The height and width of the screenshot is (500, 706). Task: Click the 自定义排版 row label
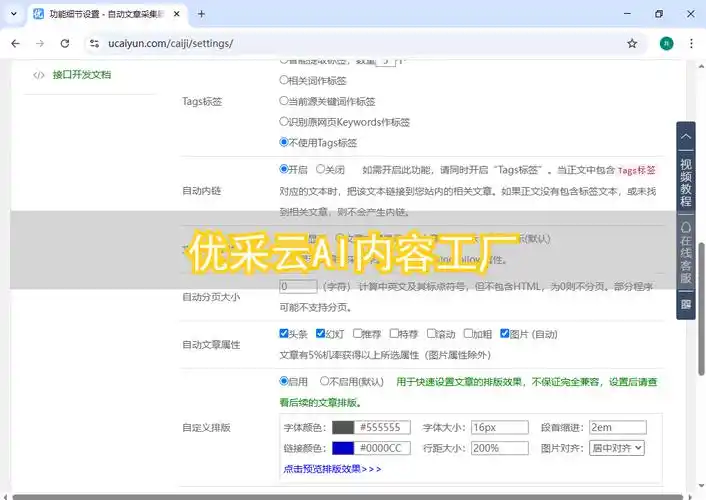coord(206,427)
